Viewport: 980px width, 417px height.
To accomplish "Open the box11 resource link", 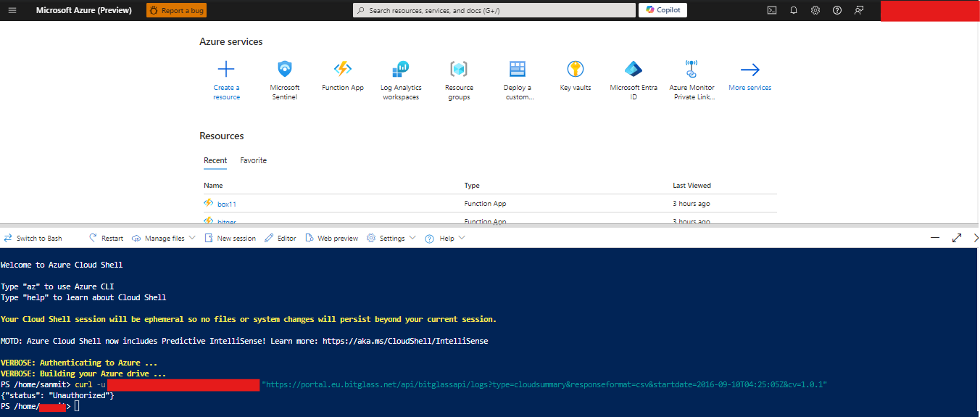I will point(227,204).
